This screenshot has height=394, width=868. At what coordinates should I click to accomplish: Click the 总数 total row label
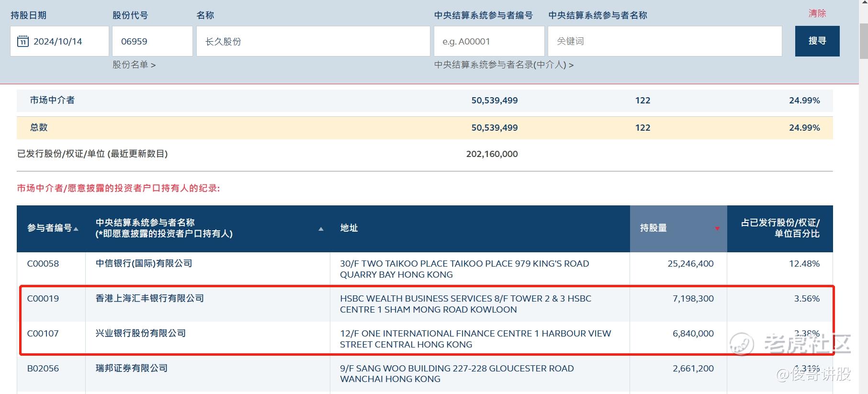[39, 127]
